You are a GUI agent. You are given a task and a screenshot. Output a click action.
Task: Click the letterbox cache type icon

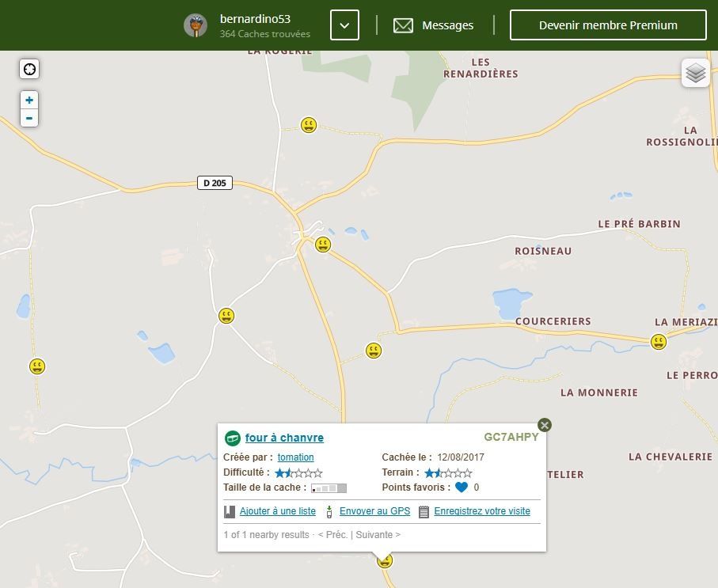click(233, 438)
